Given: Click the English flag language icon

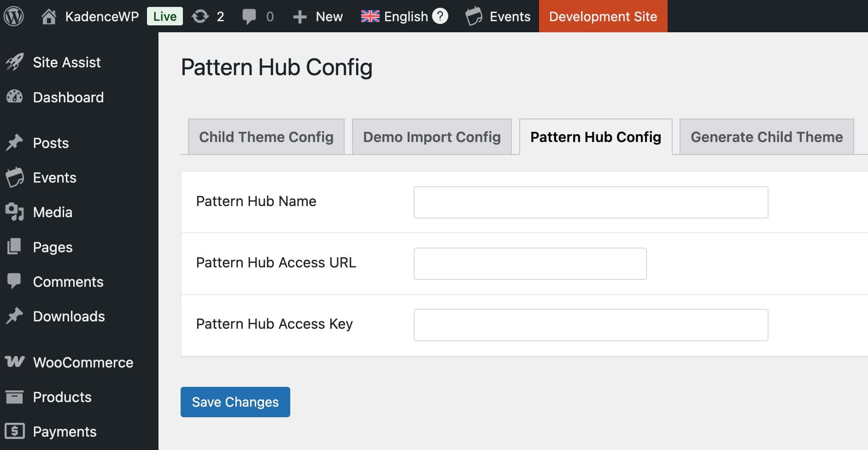Looking at the screenshot, I should click(369, 16).
